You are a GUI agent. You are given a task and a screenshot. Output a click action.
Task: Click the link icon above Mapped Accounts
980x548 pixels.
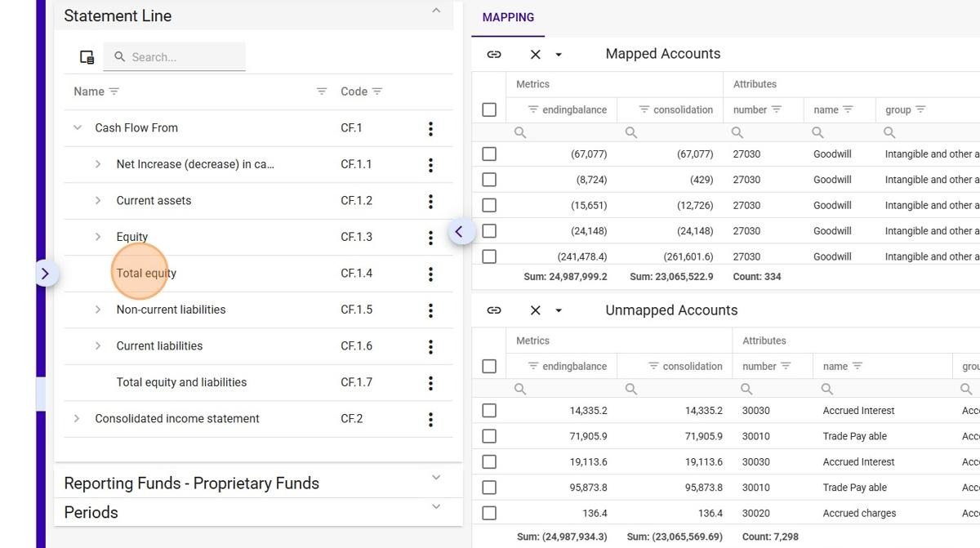(494, 54)
